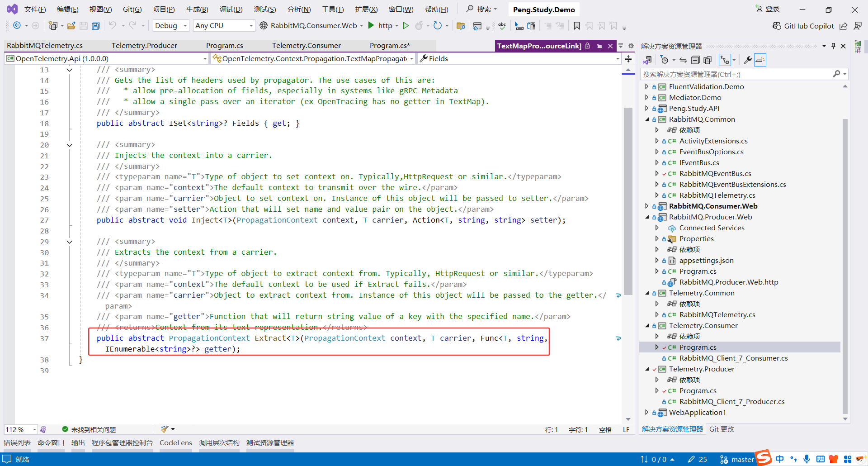Click the show all files icon in Solution Explorer
Image resolution: width=868 pixels, height=466 pixels.
point(708,60)
